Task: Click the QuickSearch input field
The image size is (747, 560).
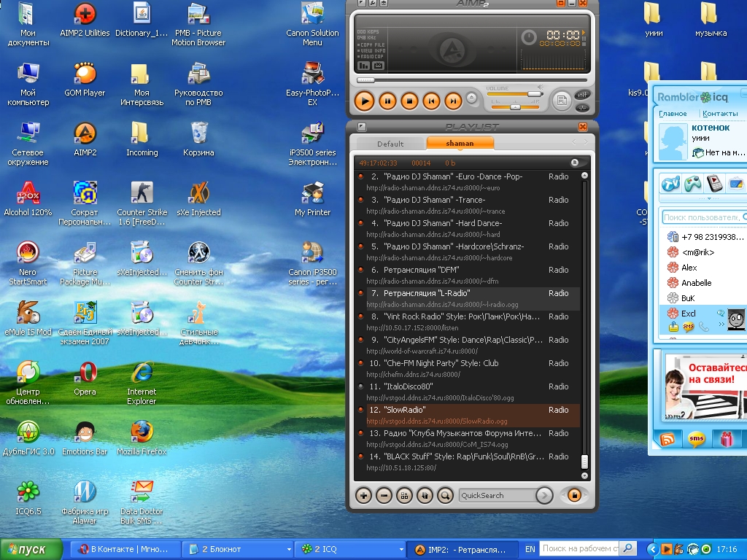Action: [497, 496]
